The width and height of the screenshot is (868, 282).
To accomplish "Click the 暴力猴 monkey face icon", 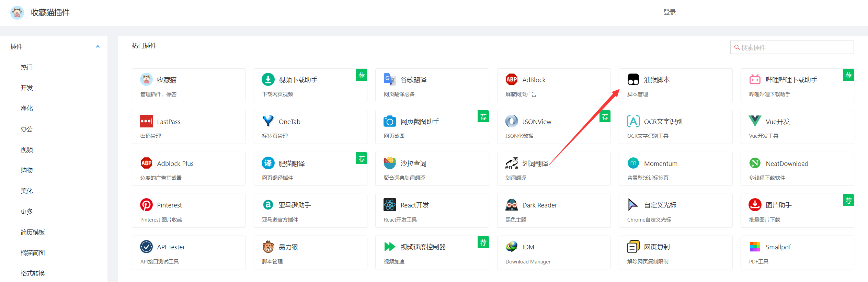I will coord(268,247).
